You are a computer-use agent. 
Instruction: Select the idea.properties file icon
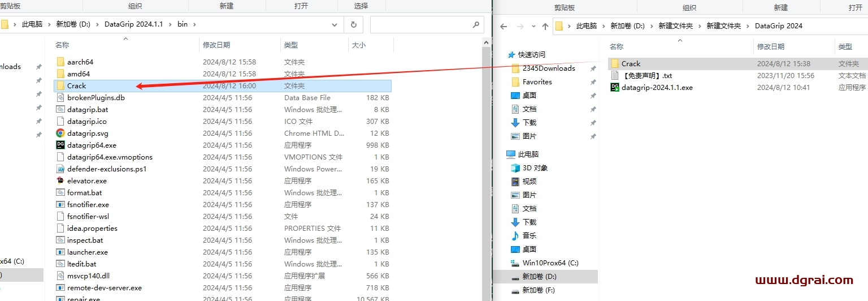[60, 228]
